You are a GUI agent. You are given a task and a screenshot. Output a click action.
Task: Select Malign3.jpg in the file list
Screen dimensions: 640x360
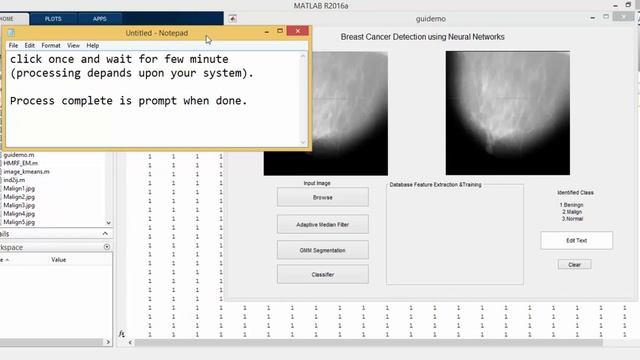click(x=19, y=205)
